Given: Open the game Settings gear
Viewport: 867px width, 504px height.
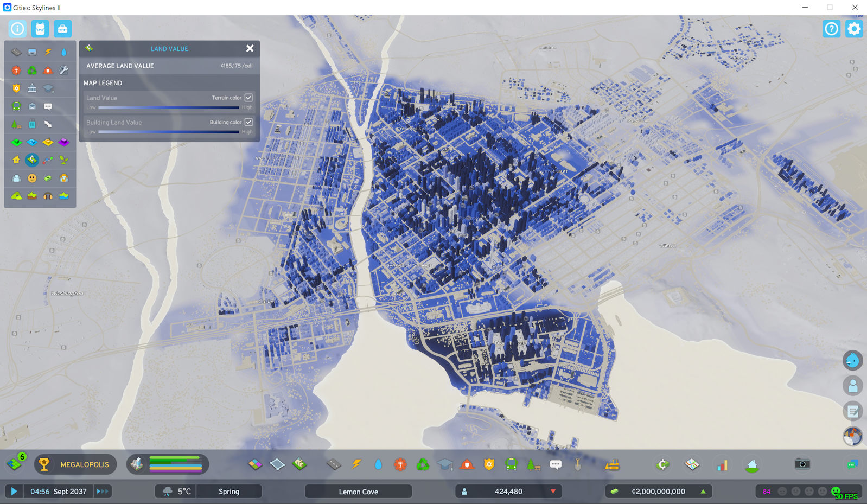Looking at the screenshot, I should click(854, 29).
